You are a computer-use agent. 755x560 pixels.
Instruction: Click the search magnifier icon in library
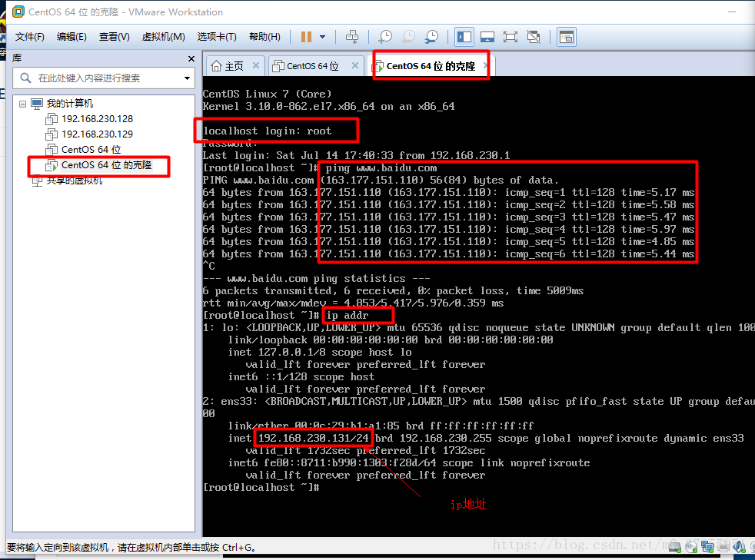pyautogui.click(x=25, y=78)
